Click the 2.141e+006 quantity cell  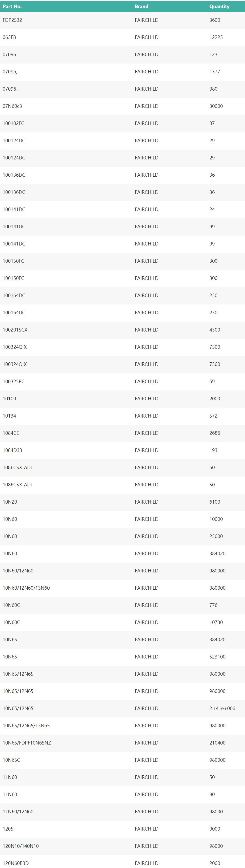222,708
